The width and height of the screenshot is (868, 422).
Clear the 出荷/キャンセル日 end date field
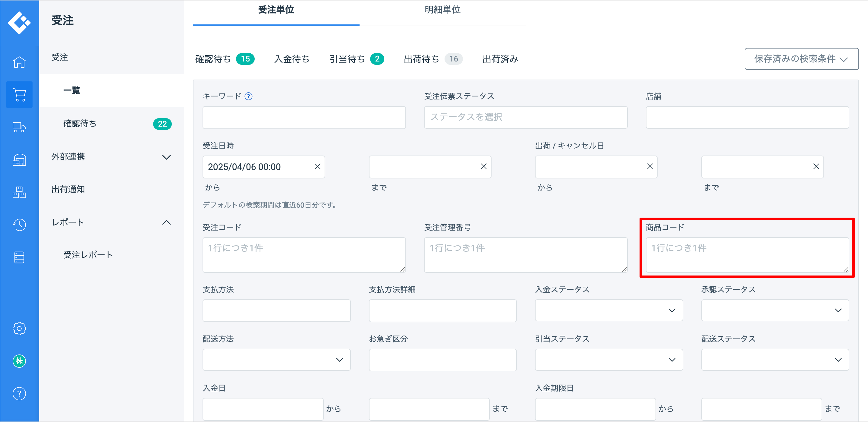tap(816, 166)
